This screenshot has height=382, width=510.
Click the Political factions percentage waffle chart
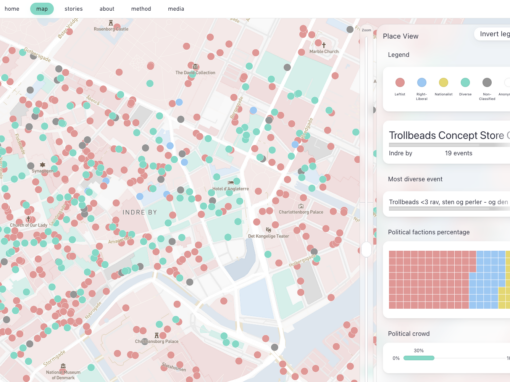click(x=449, y=280)
